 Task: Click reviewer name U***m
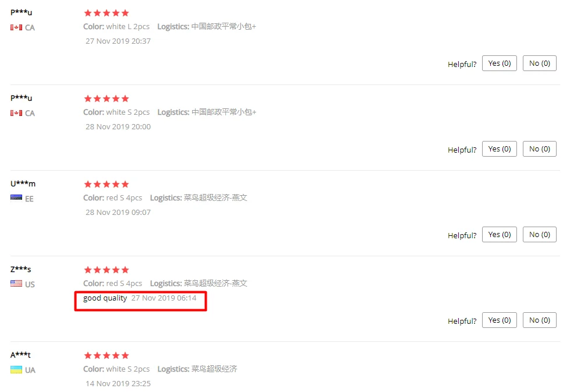coord(23,183)
